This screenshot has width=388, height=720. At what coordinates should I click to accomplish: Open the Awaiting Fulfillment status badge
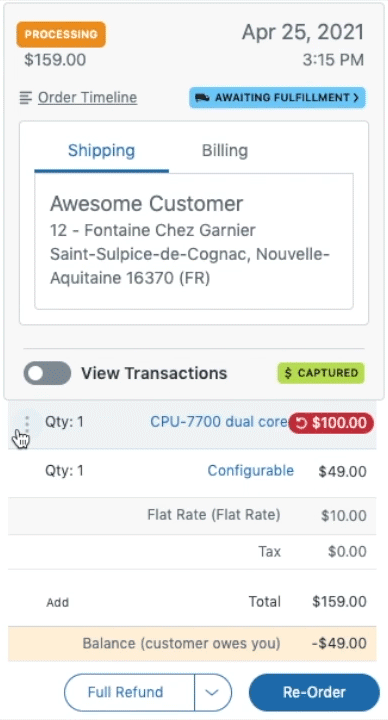click(x=277, y=97)
